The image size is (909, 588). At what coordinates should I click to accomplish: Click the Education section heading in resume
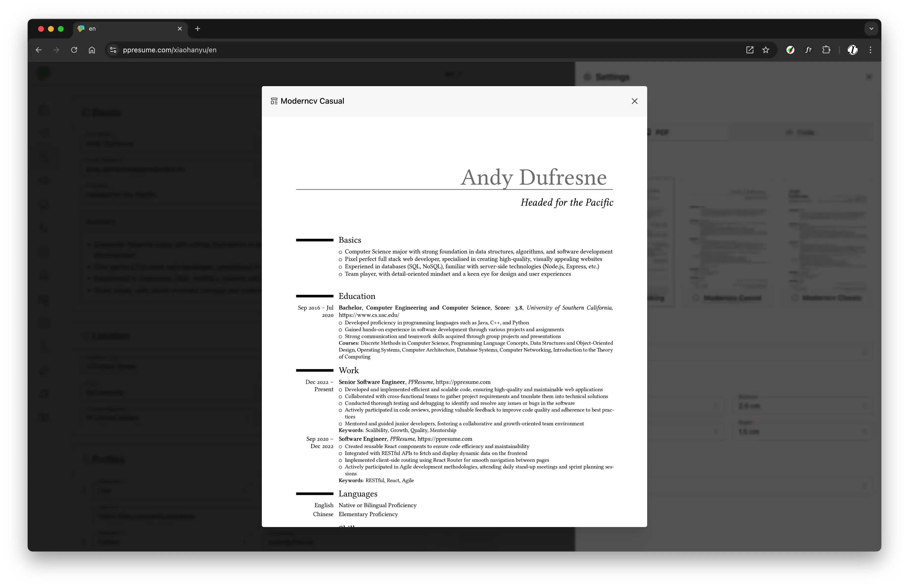357,296
